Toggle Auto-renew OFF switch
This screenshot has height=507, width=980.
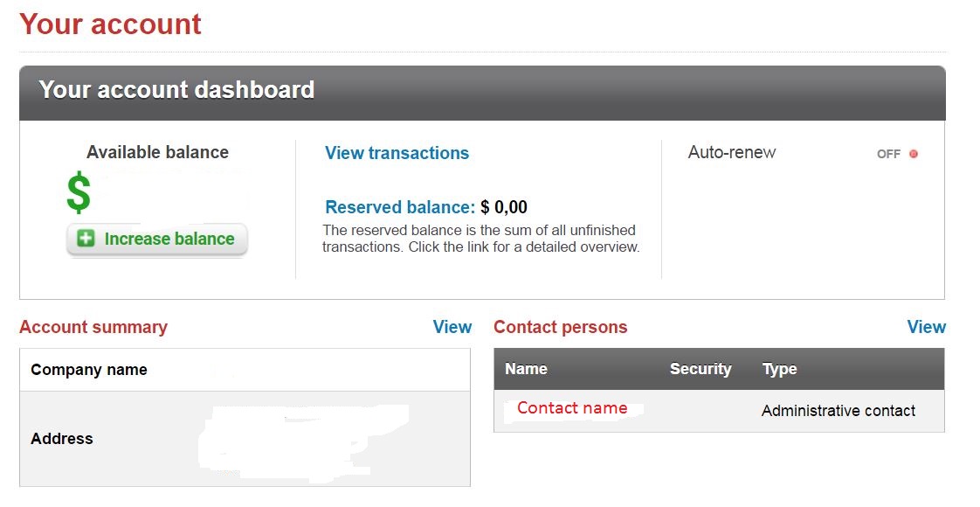tap(897, 154)
